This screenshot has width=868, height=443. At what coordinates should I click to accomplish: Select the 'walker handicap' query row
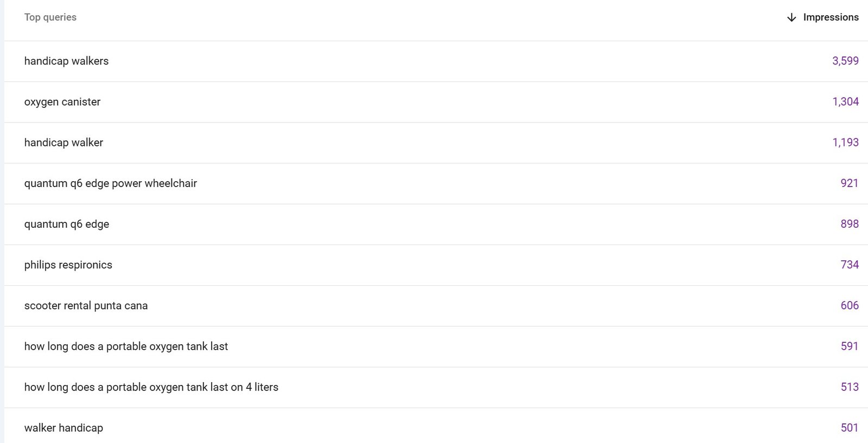pyautogui.click(x=63, y=428)
